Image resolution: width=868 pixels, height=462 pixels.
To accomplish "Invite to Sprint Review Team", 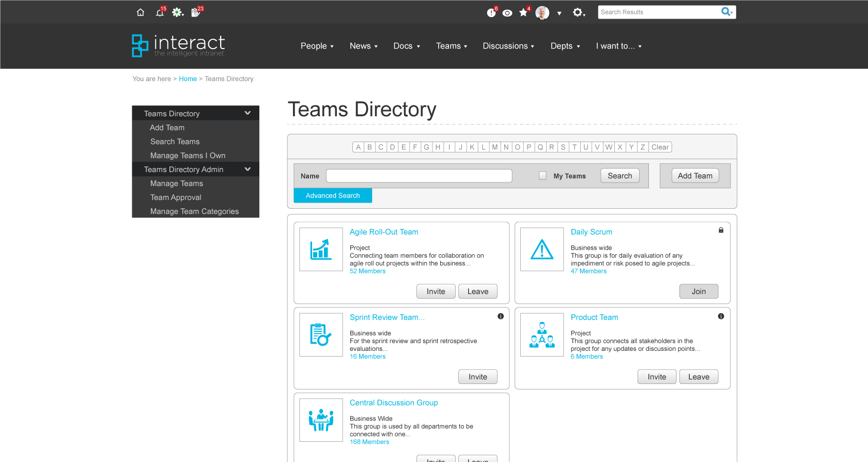I will 477,377.
